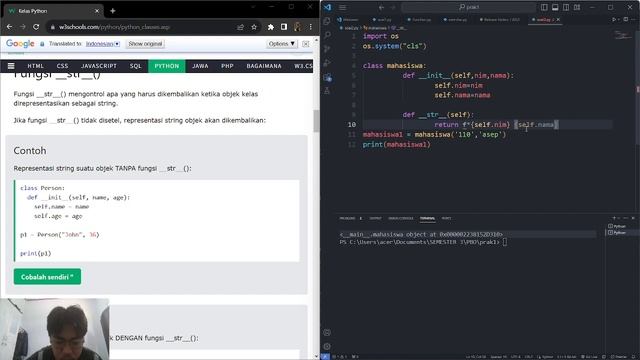This screenshot has width=640, height=360.
Task: Click the editor minimap
Action: click(622, 36)
